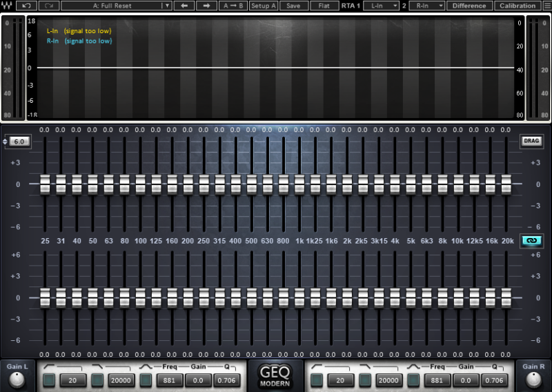Screen dimensions: 552x392
Task: Open the Calibration menu
Action: (517, 6)
